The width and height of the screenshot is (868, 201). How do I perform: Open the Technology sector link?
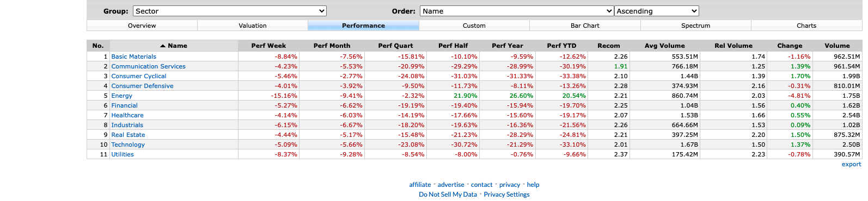128,145
